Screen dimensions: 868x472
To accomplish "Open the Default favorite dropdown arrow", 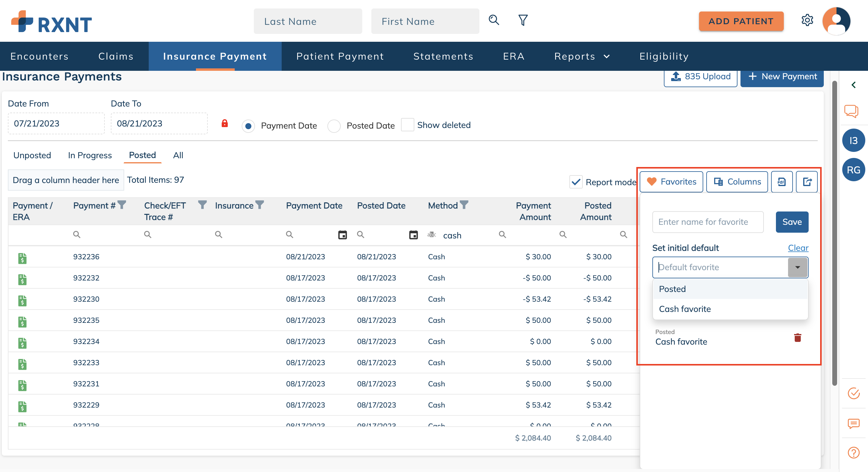I will 797,267.
